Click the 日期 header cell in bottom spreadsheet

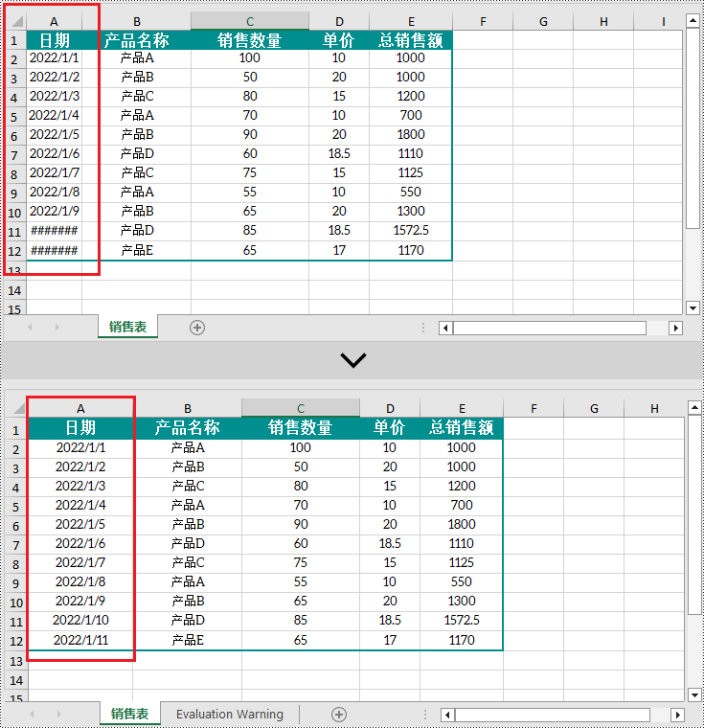[80, 427]
